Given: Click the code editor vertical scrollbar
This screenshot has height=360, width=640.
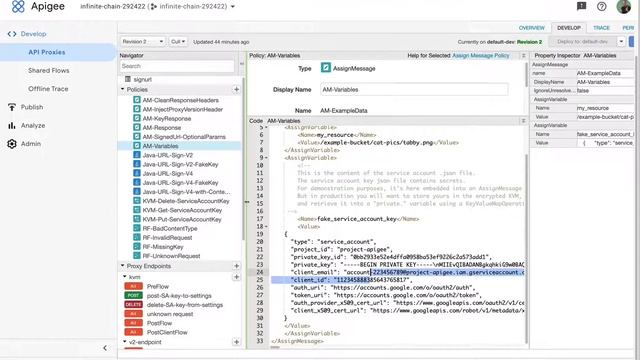Looking at the screenshot, I should coord(526,249).
